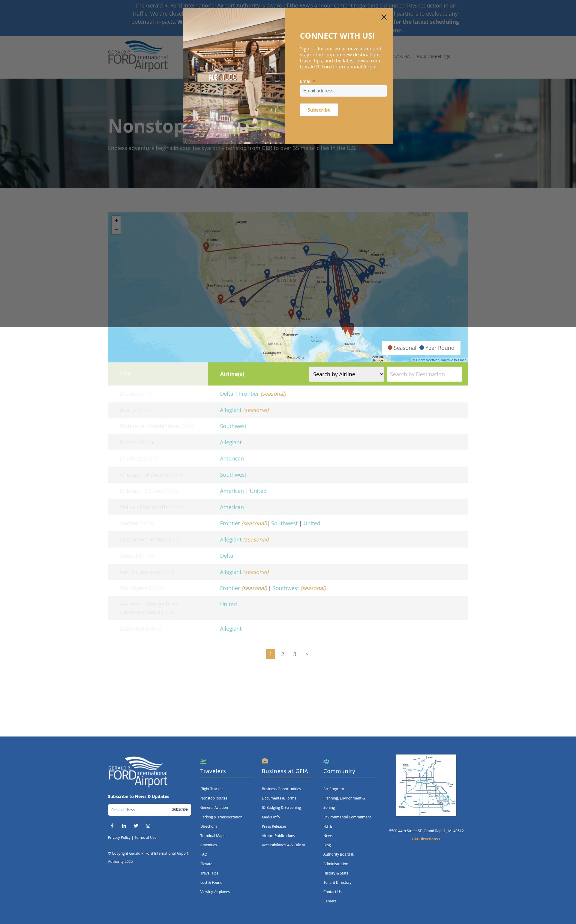This screenshot has width=576, height=924.
Task: Open Southwest link in Fort Myers row
Action: click(286, 588)
